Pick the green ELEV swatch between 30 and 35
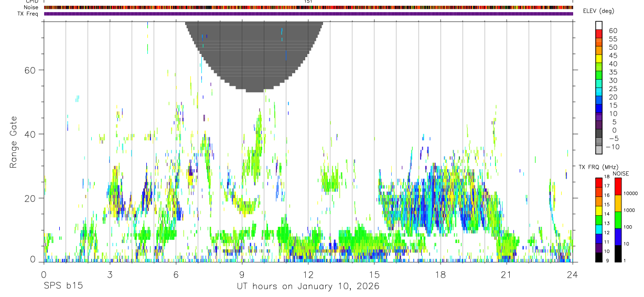 (x=599, y=76)
